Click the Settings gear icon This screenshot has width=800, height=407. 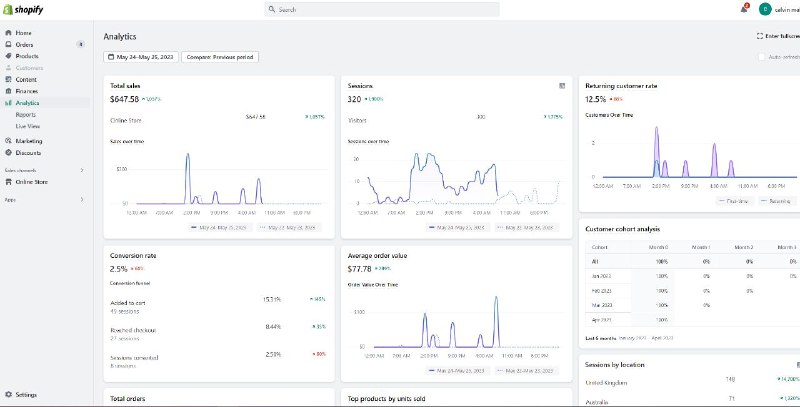(x=8, y=395)
